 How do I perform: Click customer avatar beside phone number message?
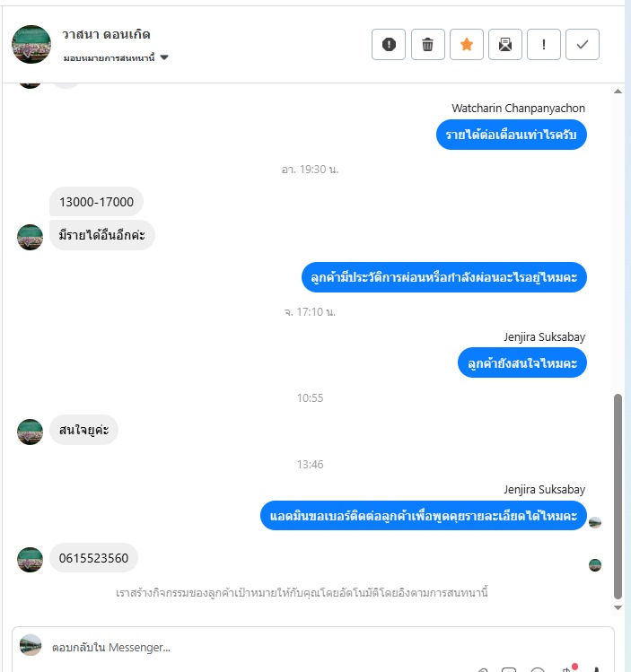coord(30,559)
